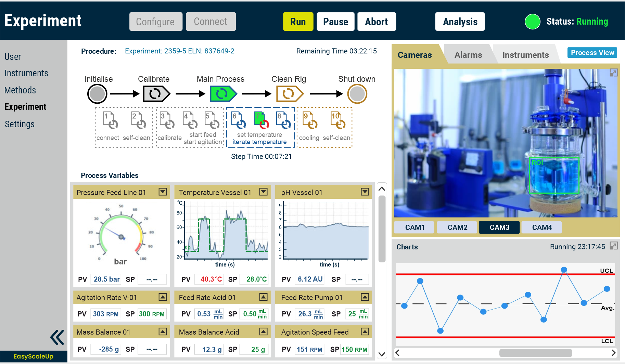
Task: Expand the Feed Rate Pump 01 panel
Action: click(365, 297)
